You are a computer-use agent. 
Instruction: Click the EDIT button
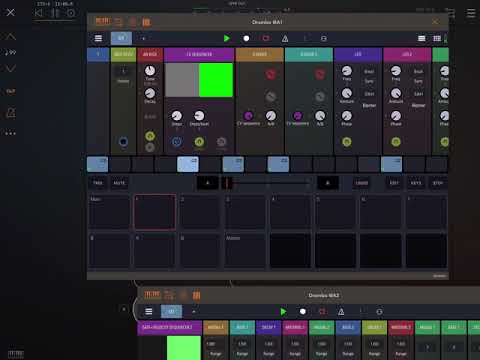click(x=394, y=183)
